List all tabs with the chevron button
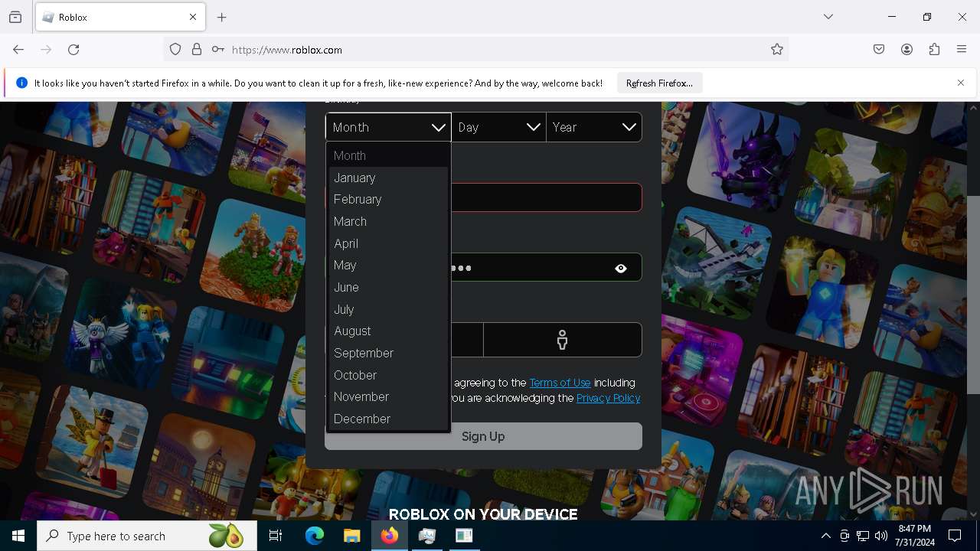Image resolution: width=980 pixels, height=551 pixels. pyautogui.click(x=828, y=17)
